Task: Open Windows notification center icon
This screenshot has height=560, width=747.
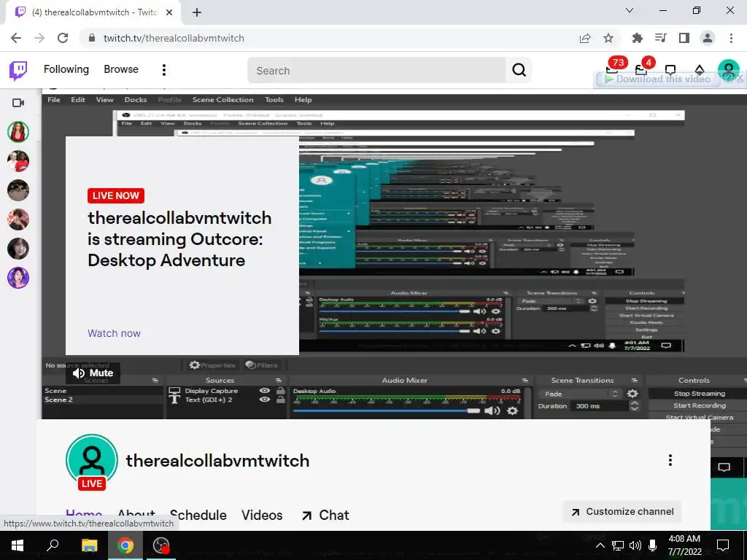Action: [x=723, y=545]
